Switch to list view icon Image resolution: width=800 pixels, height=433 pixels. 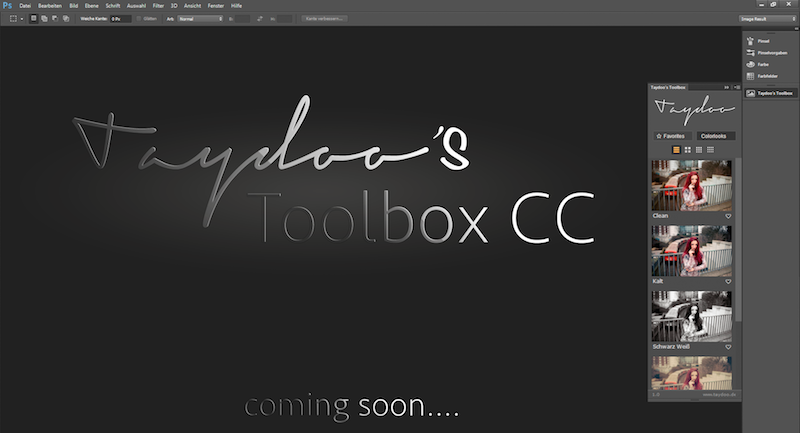[710, 150]
